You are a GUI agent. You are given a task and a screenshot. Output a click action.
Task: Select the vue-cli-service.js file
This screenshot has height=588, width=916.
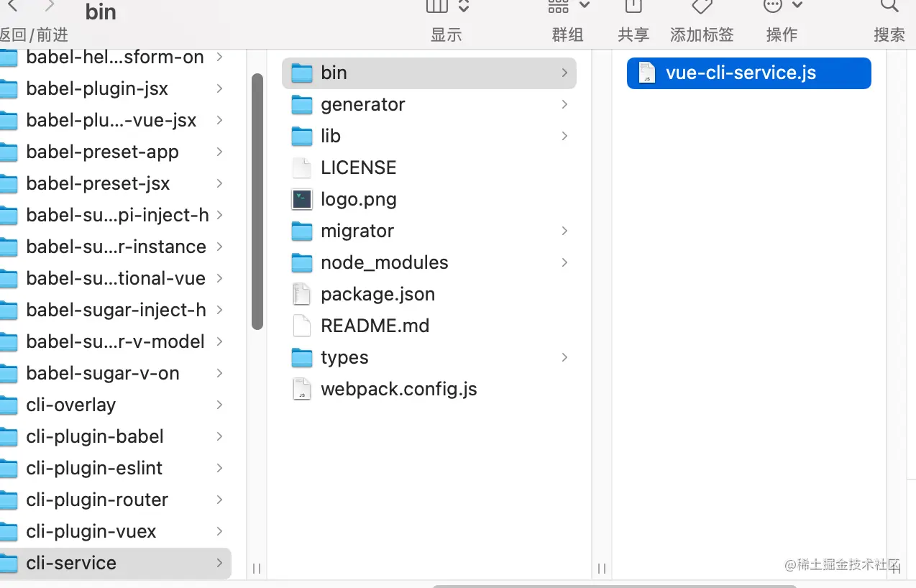(x=741, y=73)
